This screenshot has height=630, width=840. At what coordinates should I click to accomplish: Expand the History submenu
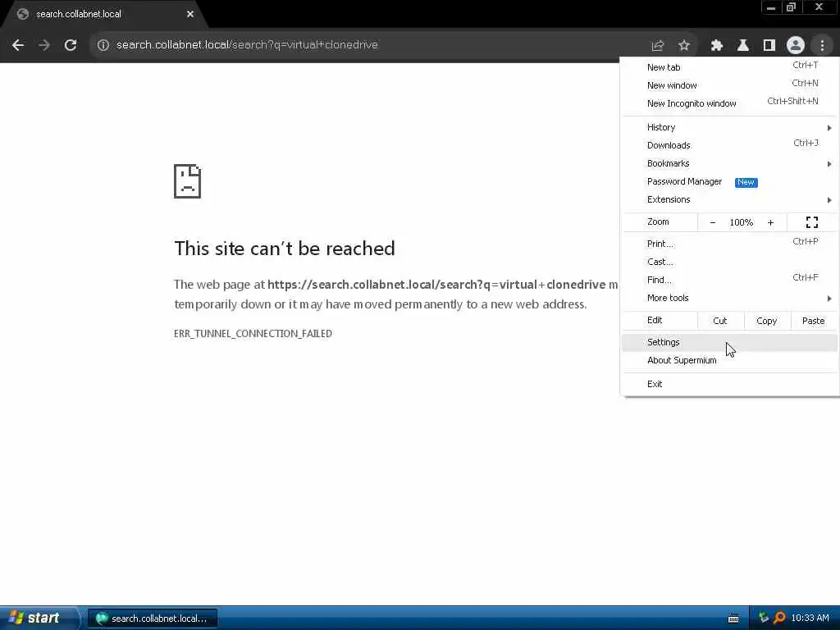(x=729, y=127)
